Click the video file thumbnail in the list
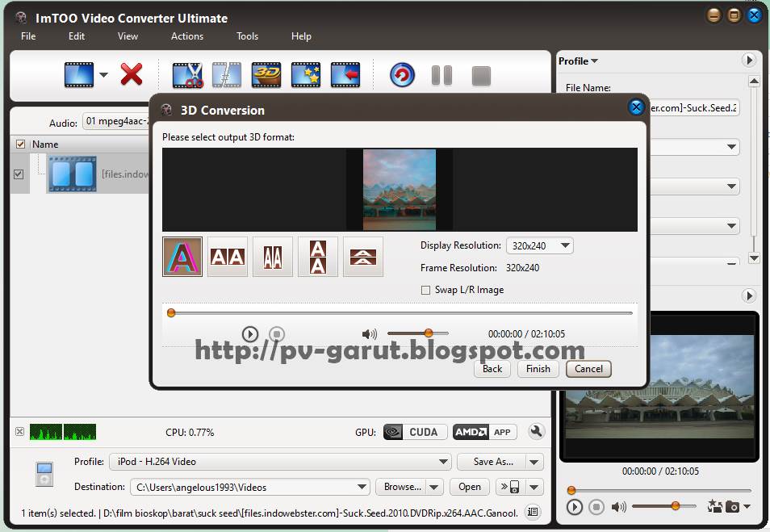This screenshot has height=532, width=770. (x=72, y=174)
